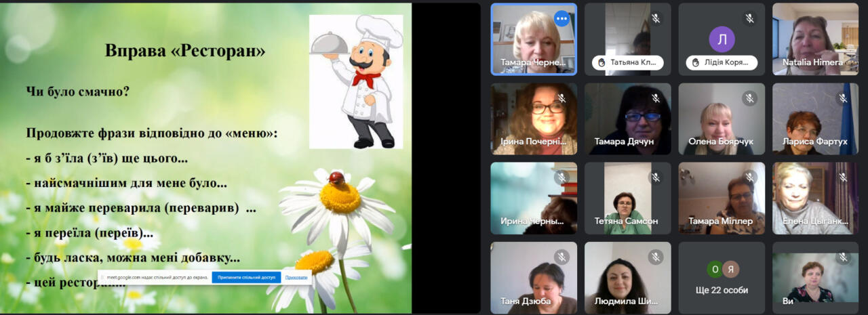Screen dimensions: 868x315
Task: Click the chef illustration on the slide
Action: pos(356,81)
